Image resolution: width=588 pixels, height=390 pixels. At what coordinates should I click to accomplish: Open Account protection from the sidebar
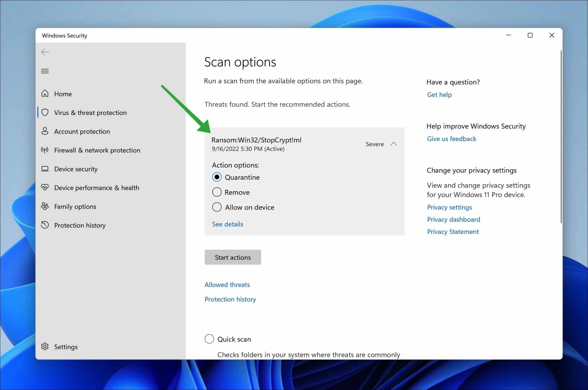(82, 131)
